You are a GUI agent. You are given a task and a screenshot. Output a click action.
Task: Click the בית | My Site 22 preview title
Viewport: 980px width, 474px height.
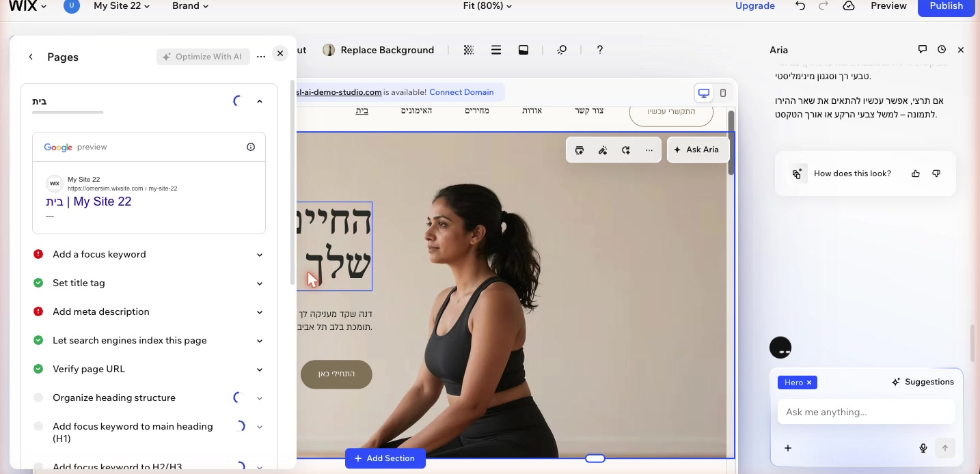89,201
